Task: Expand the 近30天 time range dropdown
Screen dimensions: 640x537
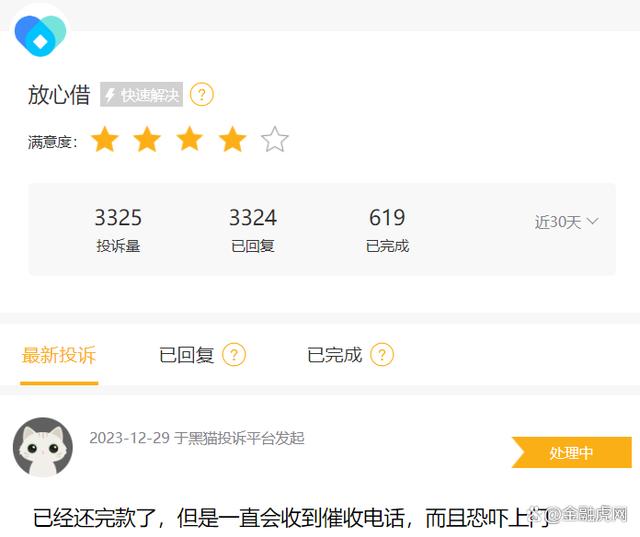Action: coord(567,222)
